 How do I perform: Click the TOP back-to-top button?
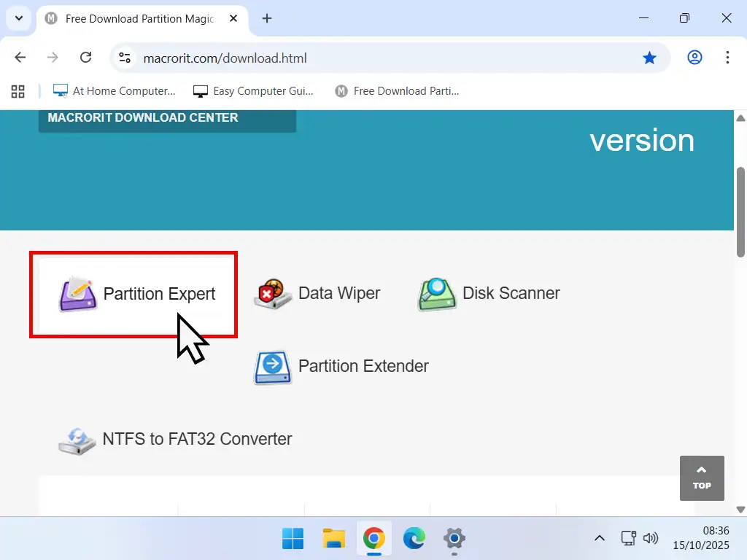(x=701, y=478)
